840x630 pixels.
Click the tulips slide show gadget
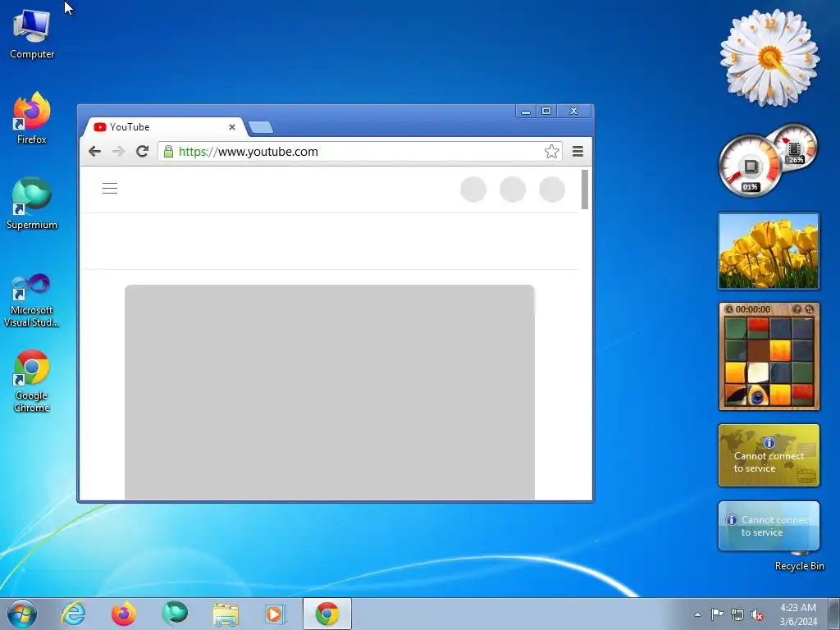(769, 251)
